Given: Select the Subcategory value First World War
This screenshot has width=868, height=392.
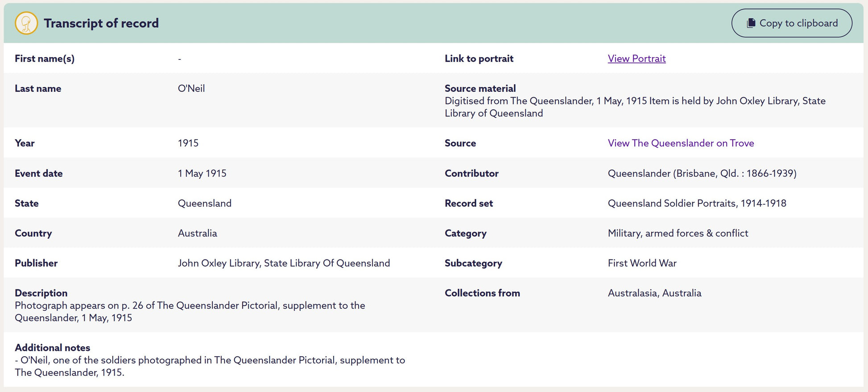Looking at the screenshot, I should [642, 263].
